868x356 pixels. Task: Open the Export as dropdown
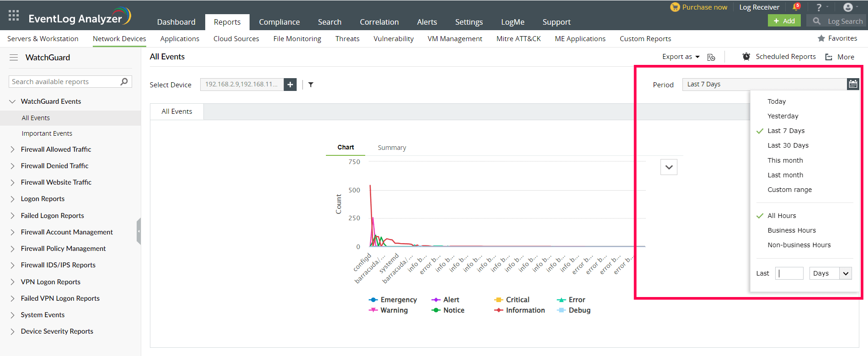click(x=681, y=57)
